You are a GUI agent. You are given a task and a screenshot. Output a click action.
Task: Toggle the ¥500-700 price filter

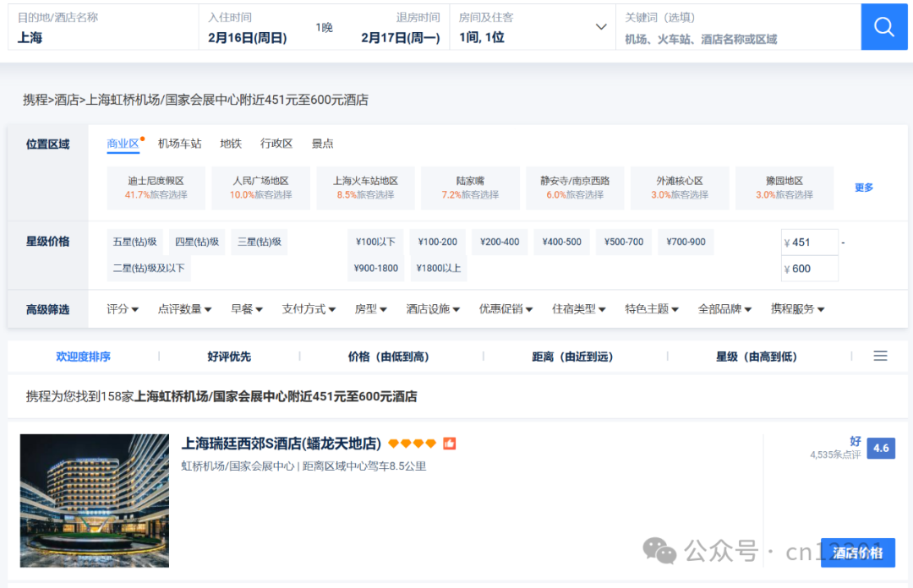[x=624, y=242]
